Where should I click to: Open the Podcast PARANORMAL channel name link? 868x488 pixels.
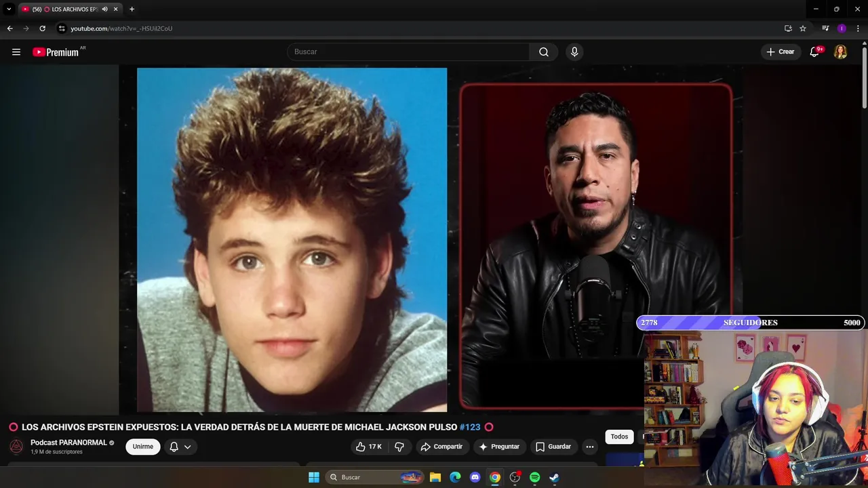(68, 443)
